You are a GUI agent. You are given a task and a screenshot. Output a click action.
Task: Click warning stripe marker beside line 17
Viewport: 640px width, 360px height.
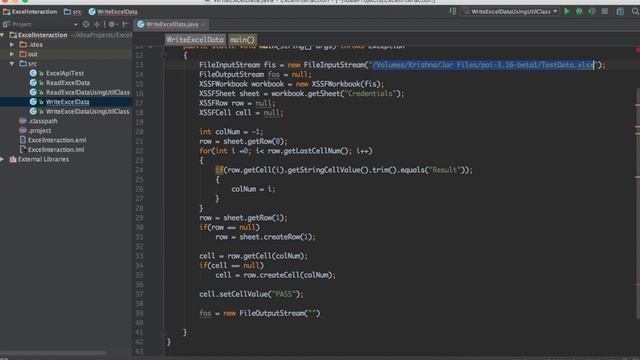637,105
